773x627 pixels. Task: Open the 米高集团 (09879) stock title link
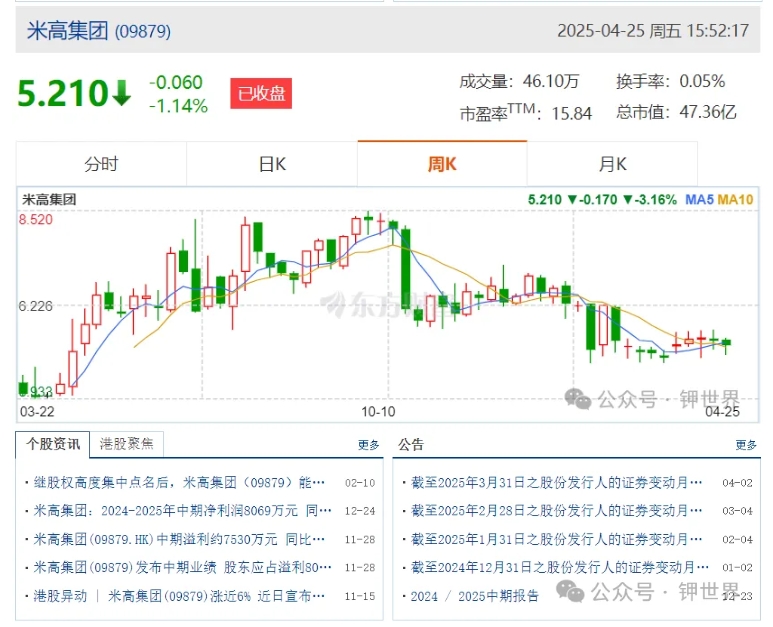[99, 32]
